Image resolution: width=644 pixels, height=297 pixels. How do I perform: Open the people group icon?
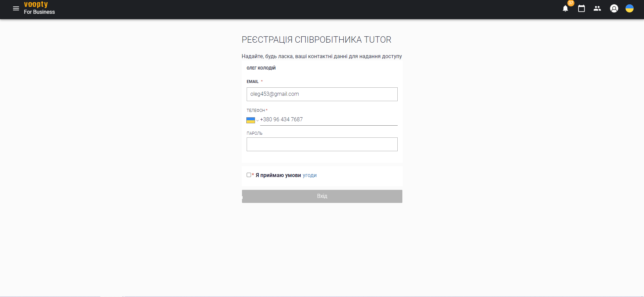point(597,9)
